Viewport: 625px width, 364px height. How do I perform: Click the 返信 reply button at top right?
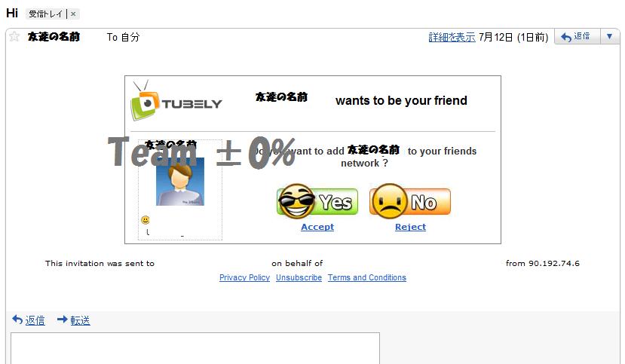pyautogui.click(x=577, y=37)
